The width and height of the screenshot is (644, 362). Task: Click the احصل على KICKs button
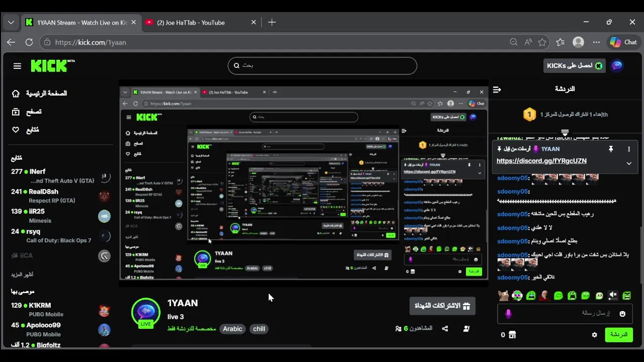[574, 66]
